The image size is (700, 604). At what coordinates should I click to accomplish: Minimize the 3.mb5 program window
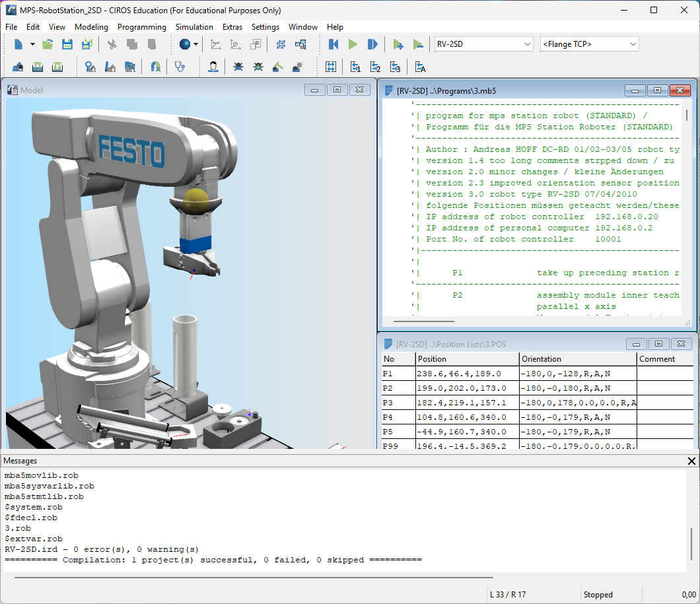tap(635, 90)
